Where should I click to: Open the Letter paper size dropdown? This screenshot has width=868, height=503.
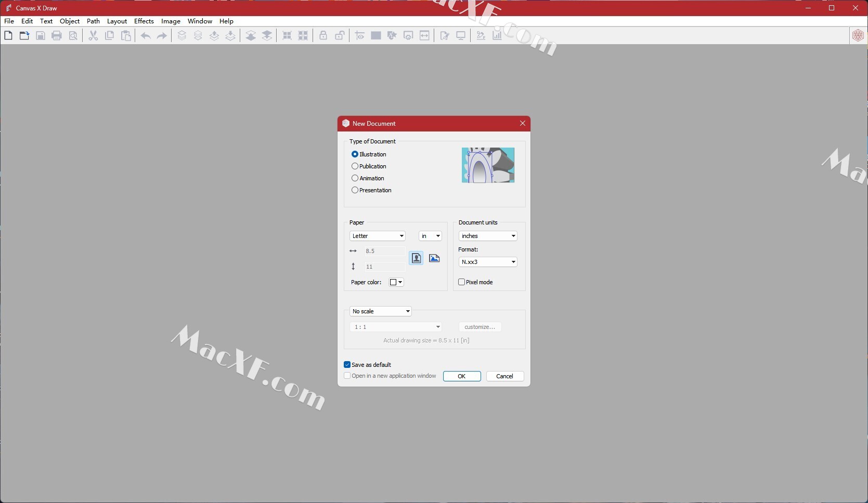point(378,236)
